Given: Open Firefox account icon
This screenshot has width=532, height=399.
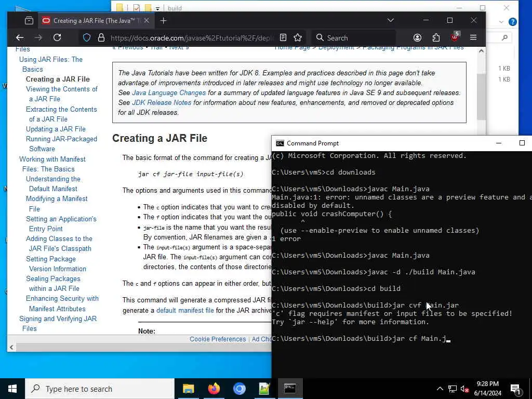Looking at the screenshot, I should coord(417,37).
